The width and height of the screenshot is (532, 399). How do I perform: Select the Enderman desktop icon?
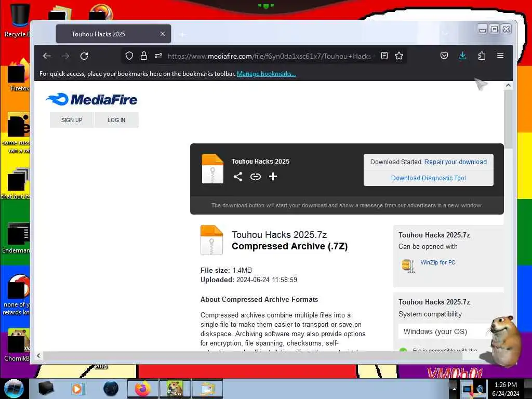click(17, 238)
